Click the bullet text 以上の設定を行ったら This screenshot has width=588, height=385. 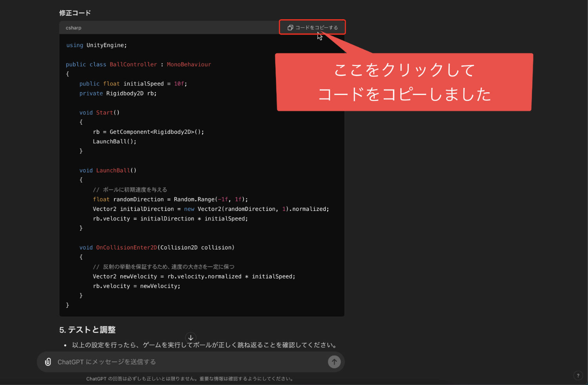click(205, 345)
